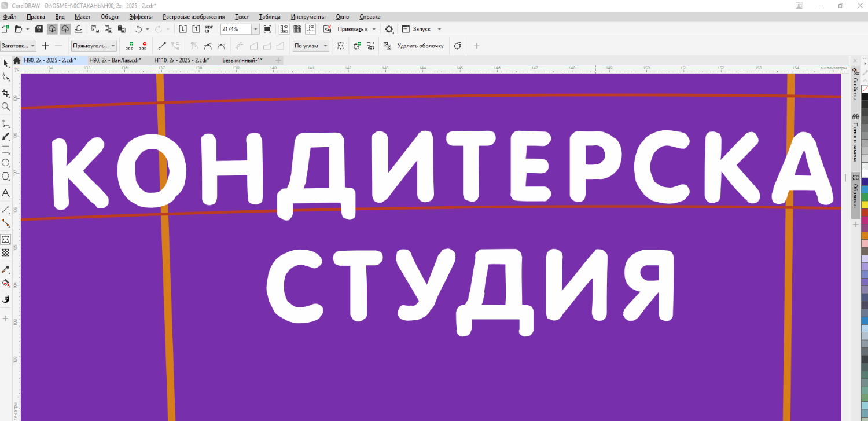Screen dimensions: 868x421
Task: Click the Import arrow-down icon
Action: point(183,29)
